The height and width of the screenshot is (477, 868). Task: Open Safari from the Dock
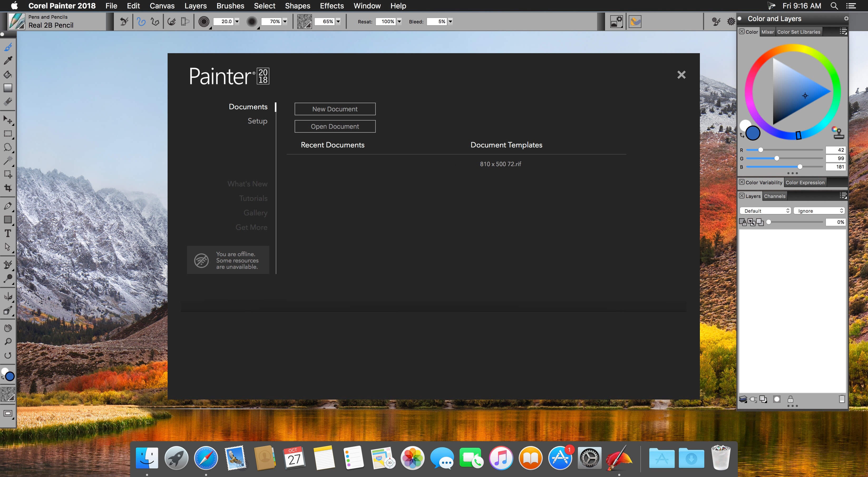click(206, 458)
